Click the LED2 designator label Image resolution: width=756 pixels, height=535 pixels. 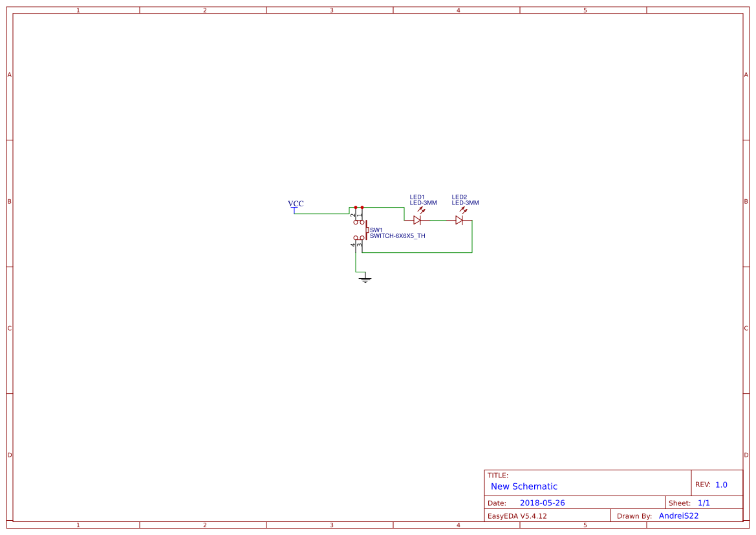tap(459, 197)
